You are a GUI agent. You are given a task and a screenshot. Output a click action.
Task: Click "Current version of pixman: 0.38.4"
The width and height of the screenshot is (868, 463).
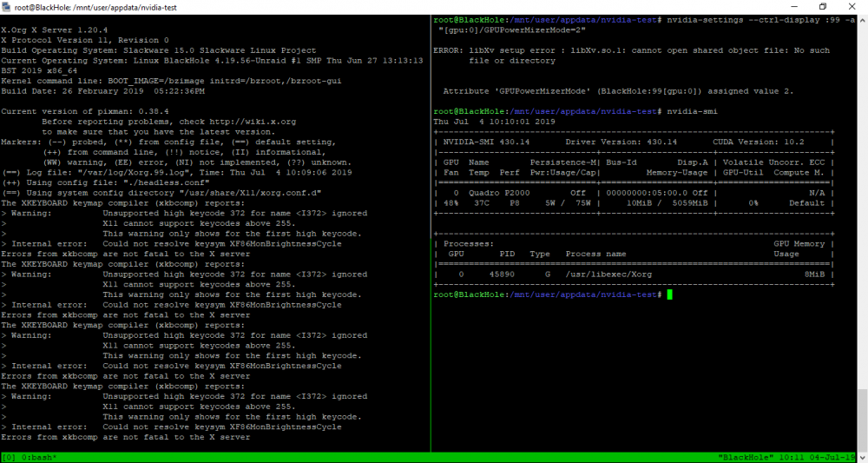83,111
